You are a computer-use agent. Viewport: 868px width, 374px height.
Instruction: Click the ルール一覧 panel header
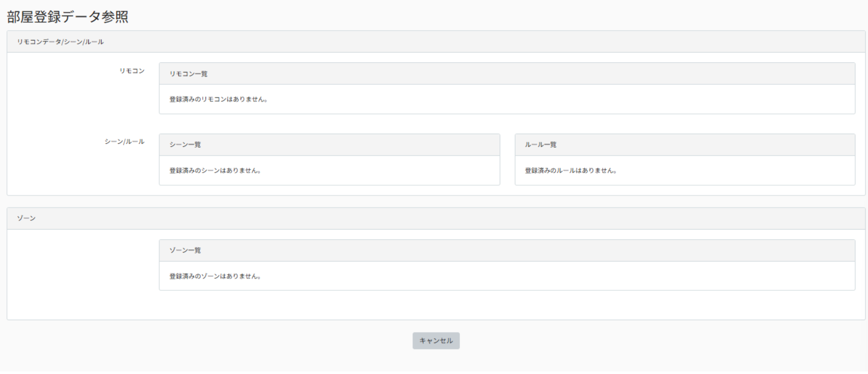pos(685,145)
